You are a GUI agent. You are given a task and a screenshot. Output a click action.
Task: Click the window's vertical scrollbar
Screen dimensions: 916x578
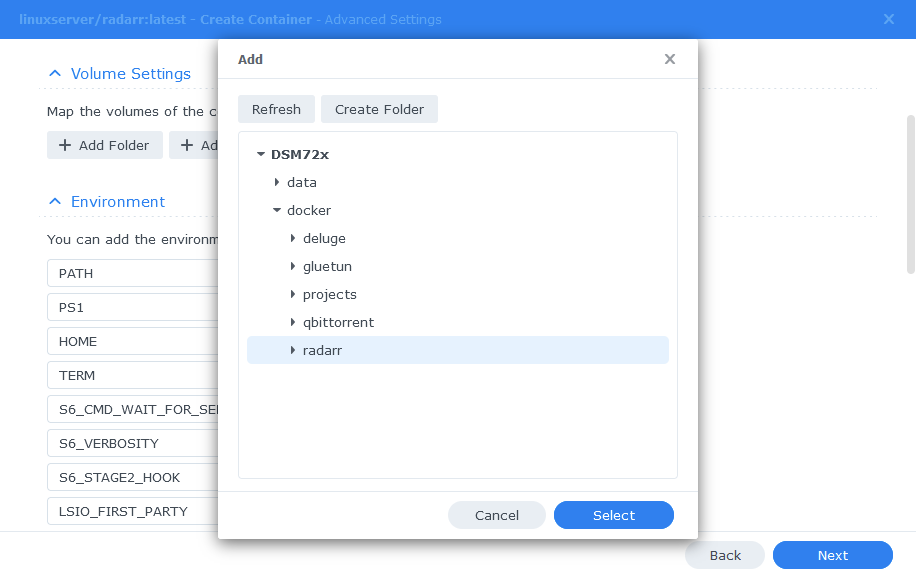[x=911, y=194]
